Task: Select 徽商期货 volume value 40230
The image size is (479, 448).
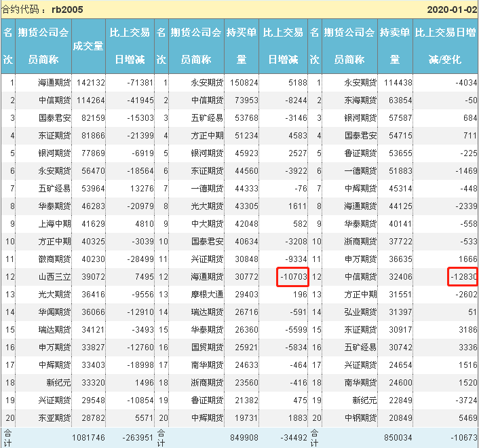Action: pos(93,259)
